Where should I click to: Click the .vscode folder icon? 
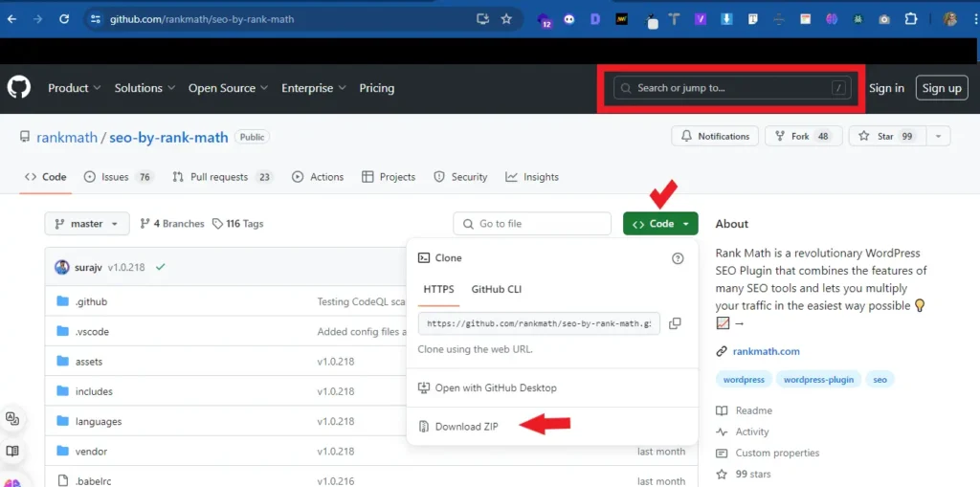point(62,331)
